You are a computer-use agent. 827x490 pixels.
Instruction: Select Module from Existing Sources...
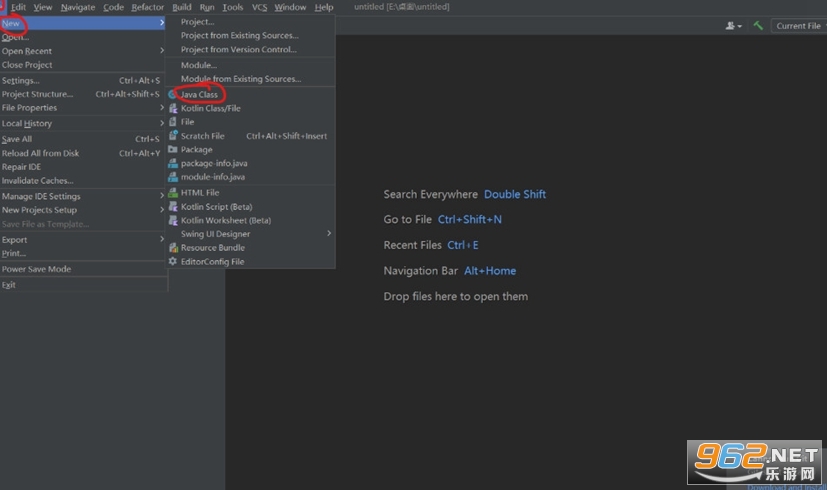pos(251,79)
